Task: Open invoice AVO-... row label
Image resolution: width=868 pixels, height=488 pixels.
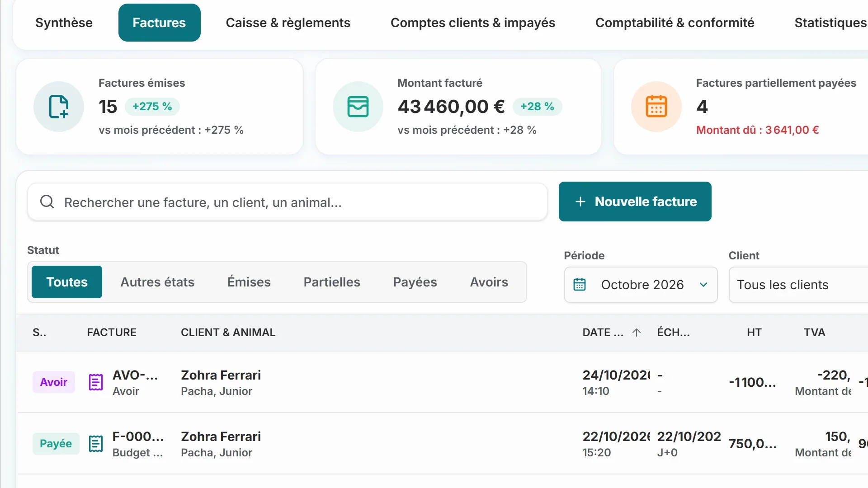Action: [x=135, y=375]
